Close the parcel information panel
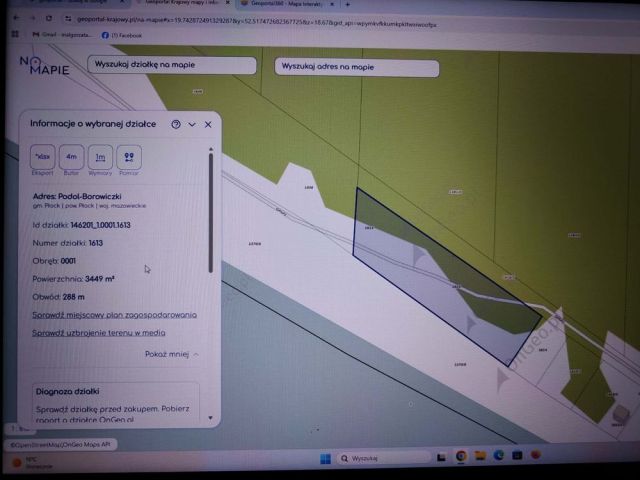640x480 pixels. [x=208, y=124]
